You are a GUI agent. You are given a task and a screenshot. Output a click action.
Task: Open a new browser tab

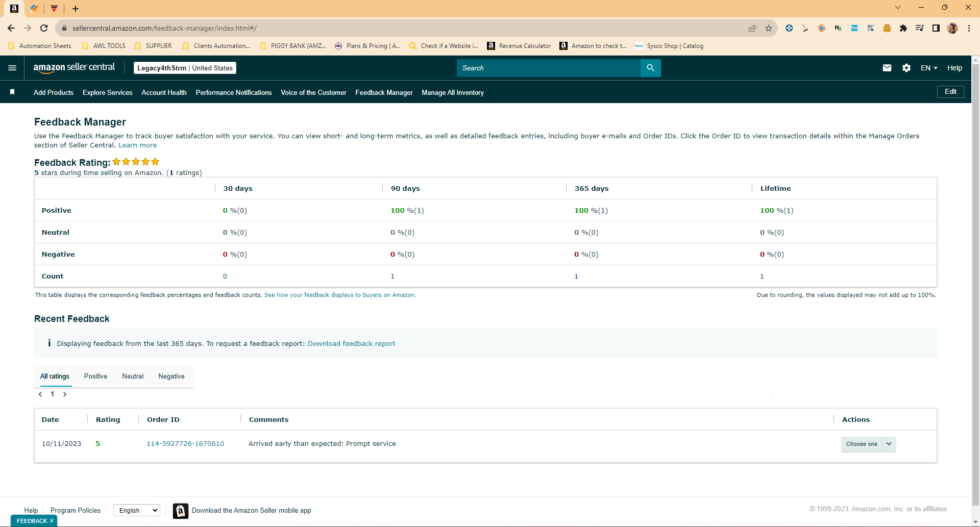[x=76, y=9]
